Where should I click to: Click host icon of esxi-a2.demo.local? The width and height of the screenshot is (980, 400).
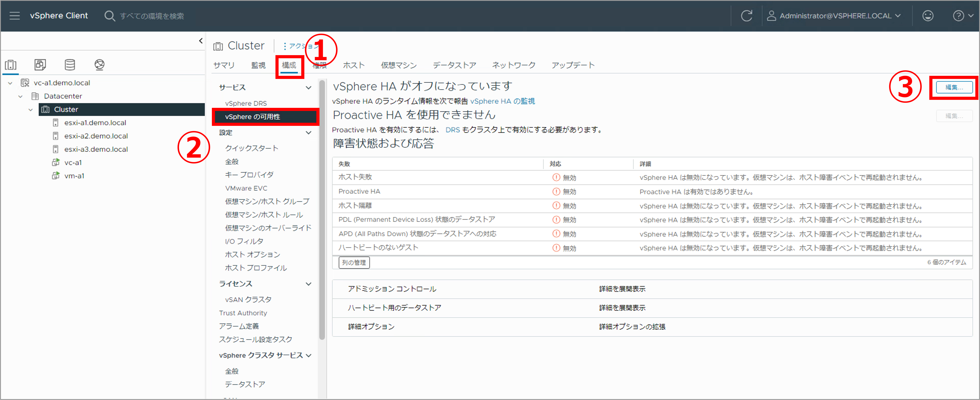pos(56,136)
